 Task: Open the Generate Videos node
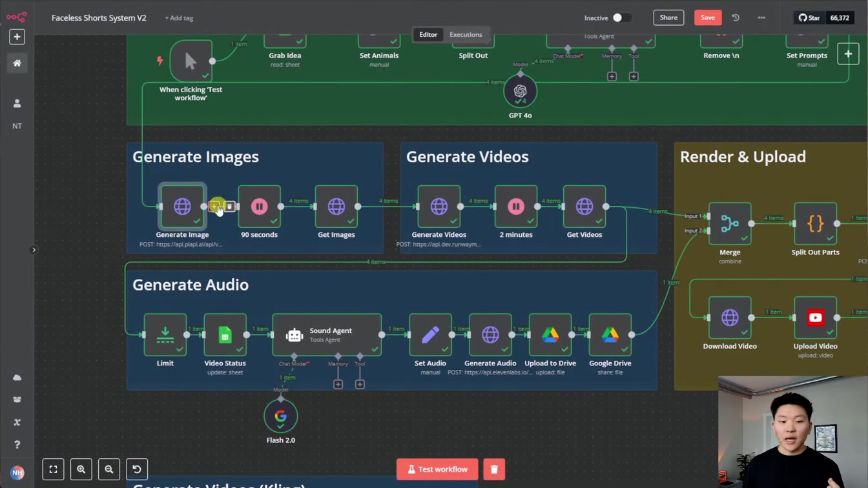439,207
